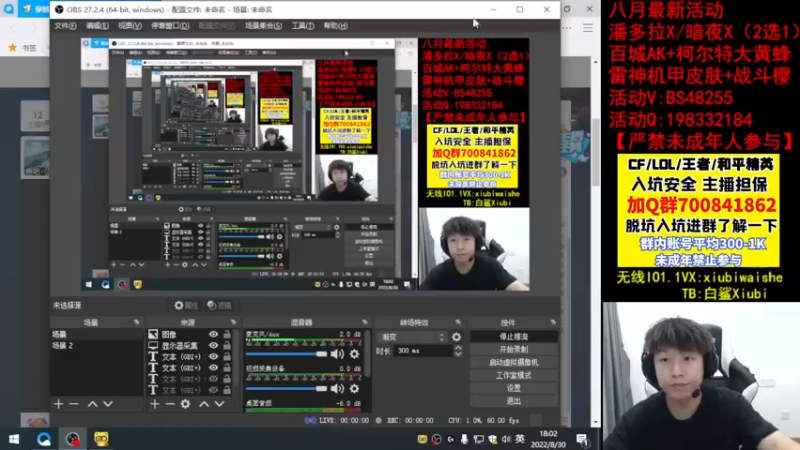Open the 停靠窗口(D) menu

pos(170,26)
